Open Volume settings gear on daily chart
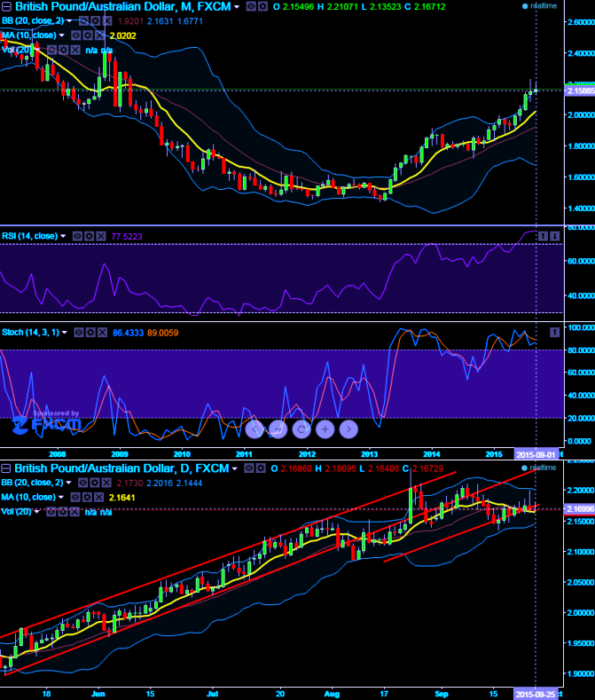 coord(63,512)
